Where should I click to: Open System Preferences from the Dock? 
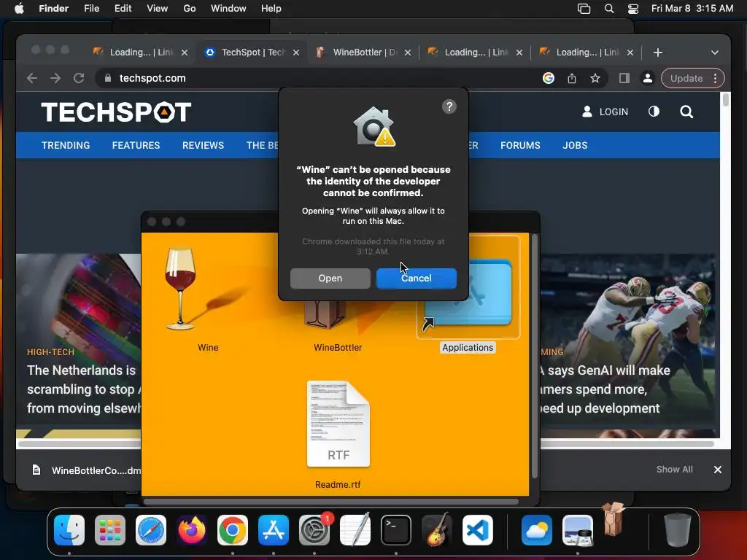[314, 530]
